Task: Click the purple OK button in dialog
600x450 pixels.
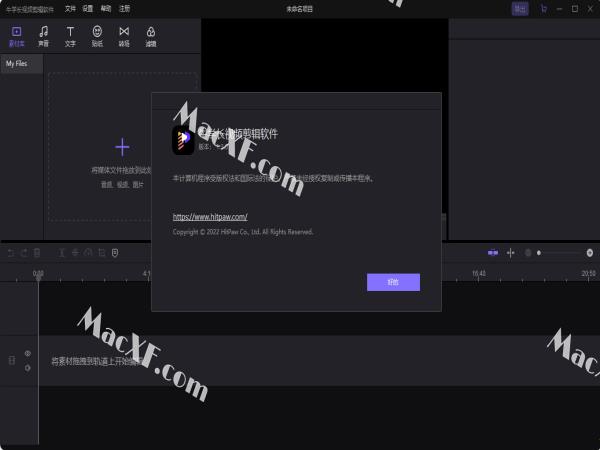Action: pyautogui.click(x=393, y=282)
